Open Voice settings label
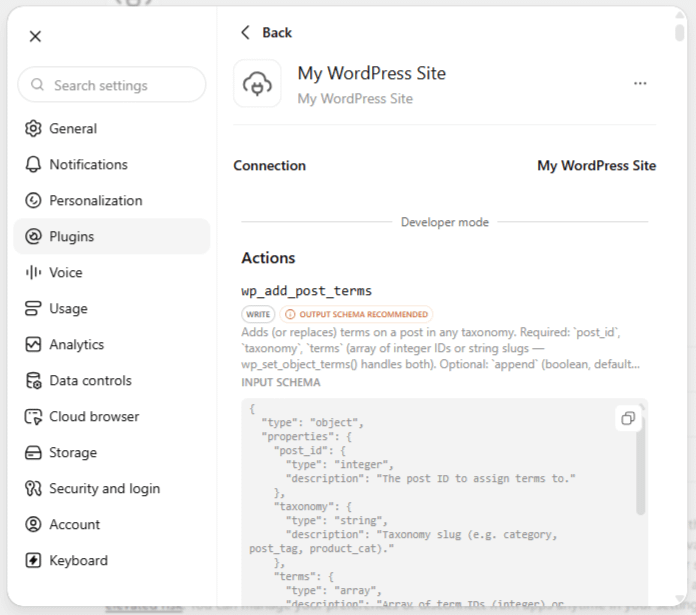Image resolution: width=696 pixels, height=615 pixels. coord(66,272)
